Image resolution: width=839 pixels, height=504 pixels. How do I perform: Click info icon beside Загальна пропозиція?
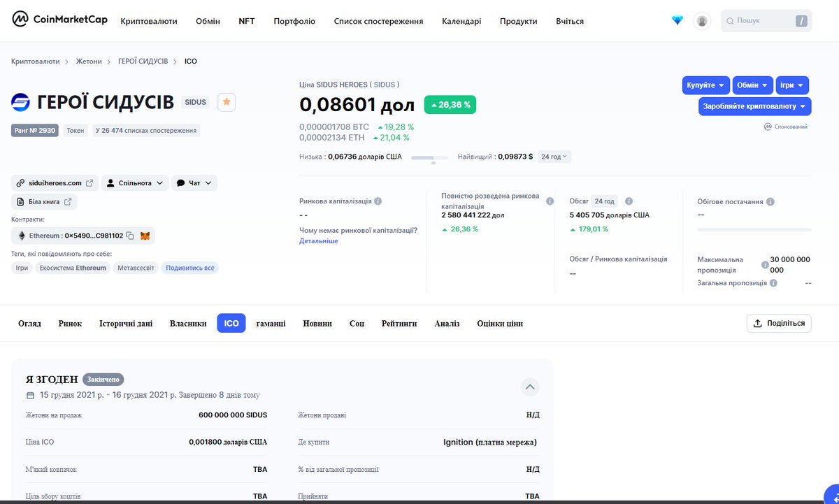click(x=773, y=283)
